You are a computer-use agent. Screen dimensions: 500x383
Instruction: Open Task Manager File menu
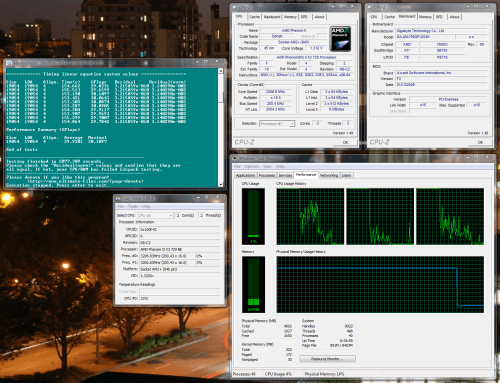coord(237,166)
